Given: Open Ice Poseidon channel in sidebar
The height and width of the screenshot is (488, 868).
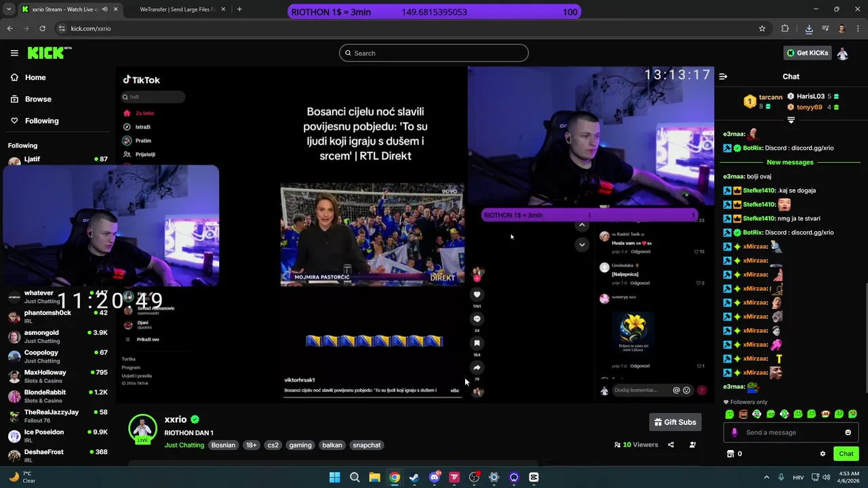Looking at the screenshot, I should coord(58,436).
